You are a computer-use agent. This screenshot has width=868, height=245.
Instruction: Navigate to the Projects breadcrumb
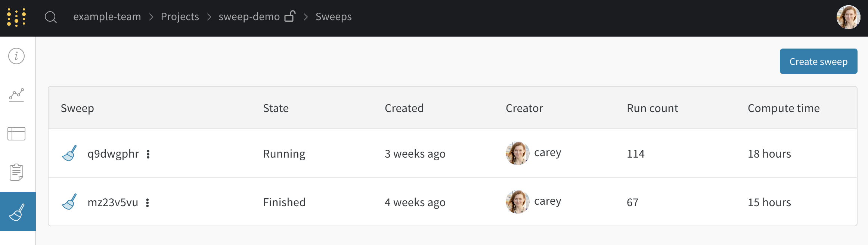point(180,17)
